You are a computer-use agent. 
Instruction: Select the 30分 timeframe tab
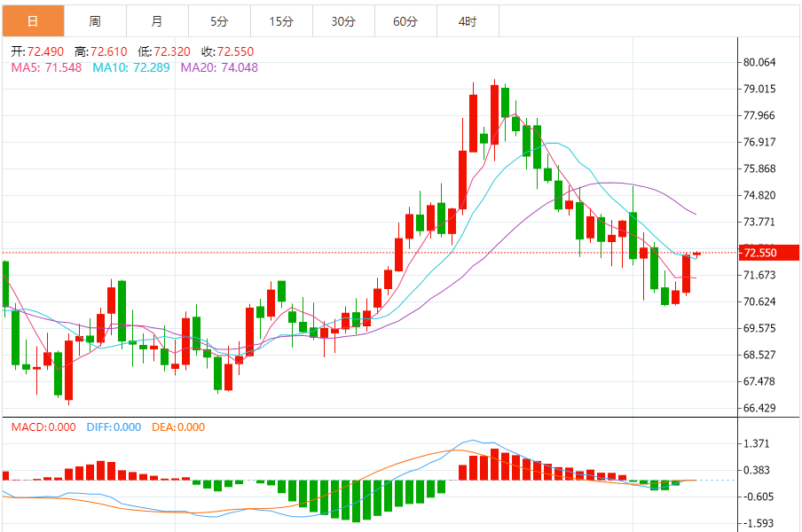[x=343, y=21]
